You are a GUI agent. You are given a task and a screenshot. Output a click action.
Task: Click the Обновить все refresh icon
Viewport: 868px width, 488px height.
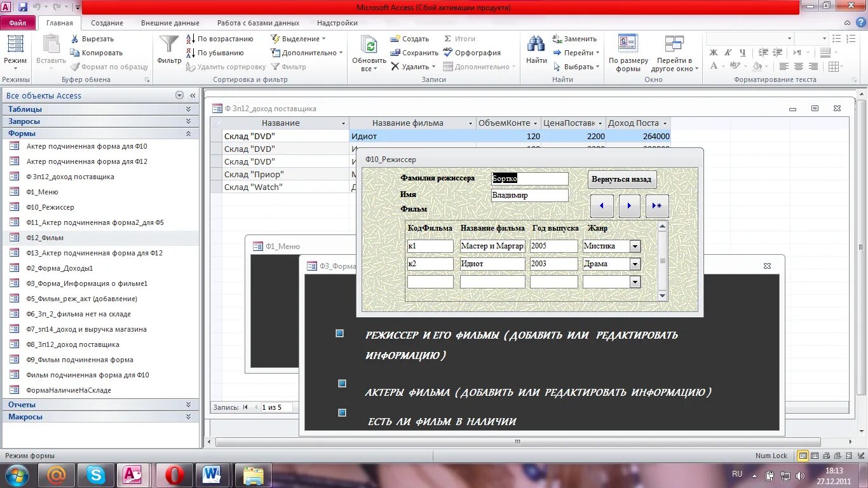click(x=369, y=44)
